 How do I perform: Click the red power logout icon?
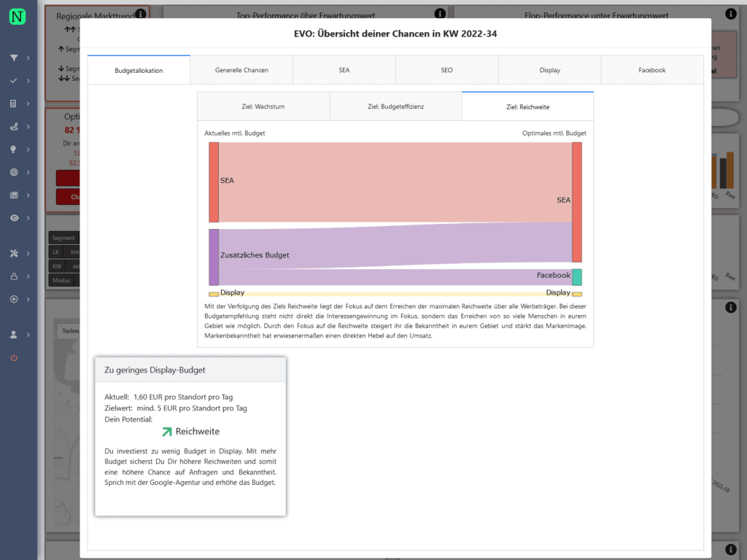coord(13,357)
